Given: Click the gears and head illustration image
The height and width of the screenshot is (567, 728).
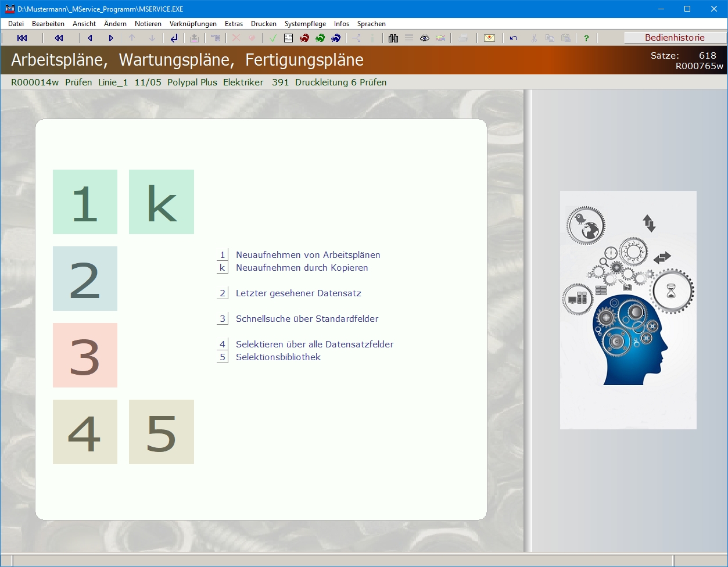Looking at the screenshot, I should click(x=628, y=310).
